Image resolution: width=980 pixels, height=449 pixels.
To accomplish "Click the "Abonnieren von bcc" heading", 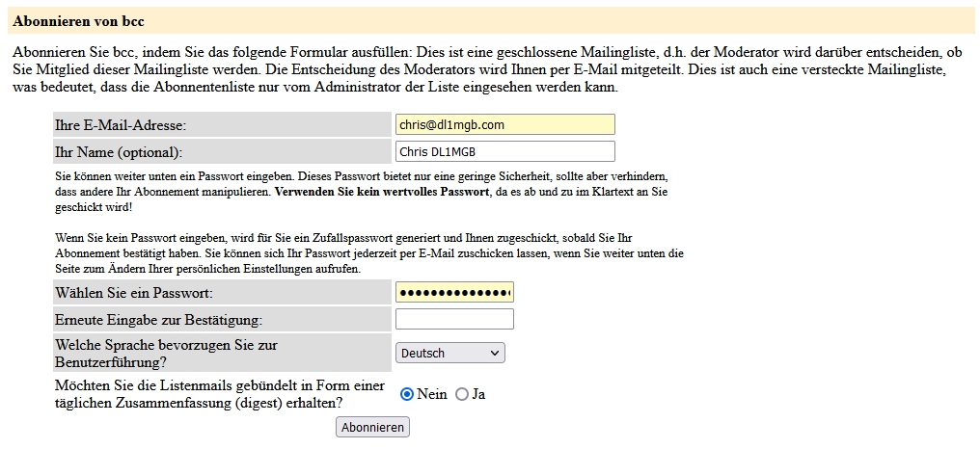I will tap(78, 20).
